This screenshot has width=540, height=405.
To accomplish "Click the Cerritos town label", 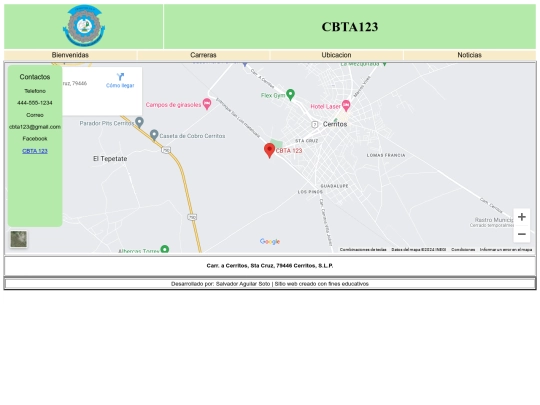I will (x=335, y=124).
